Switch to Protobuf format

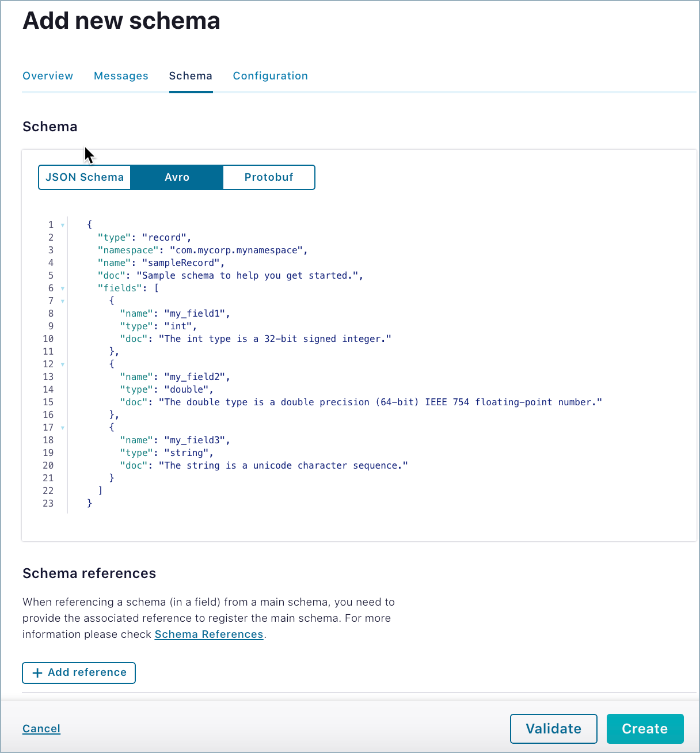coord(269,177)
